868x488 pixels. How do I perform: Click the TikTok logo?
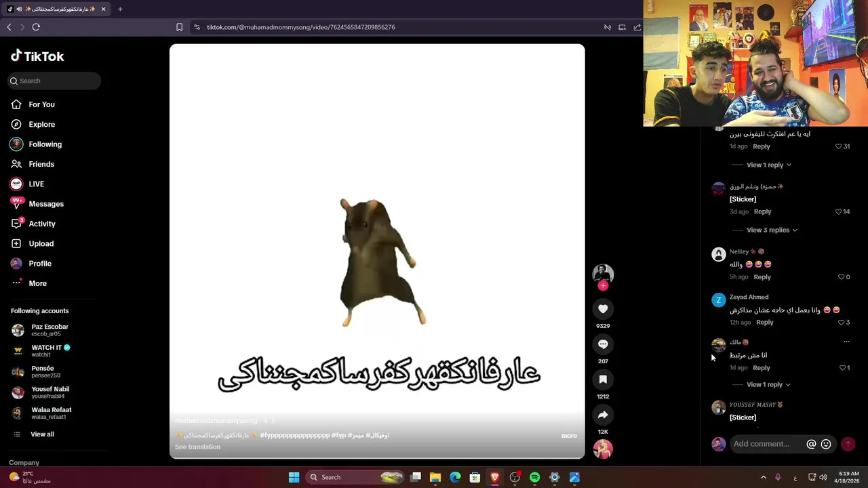tap(37, 56)
